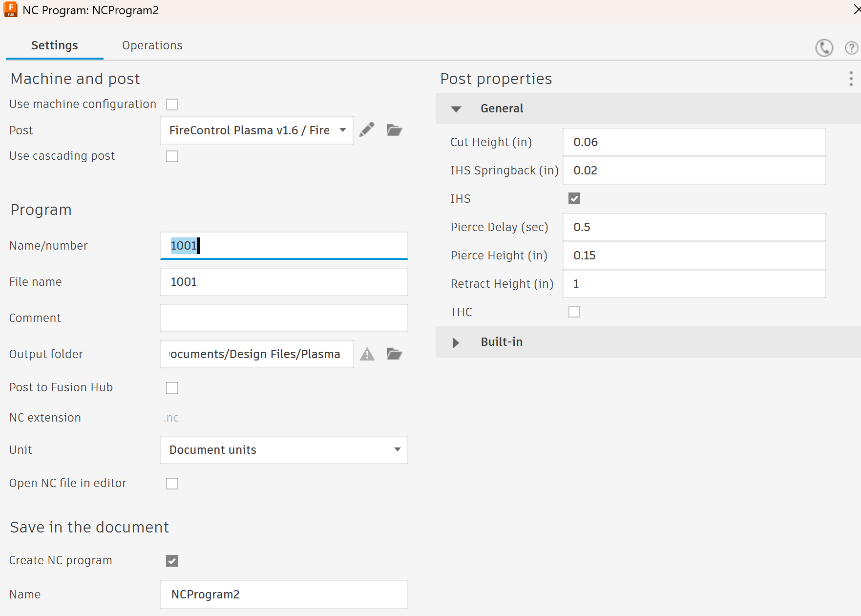861x616 pixels.
Task: Enable the THC checkbox
Action: coord(574,312)
